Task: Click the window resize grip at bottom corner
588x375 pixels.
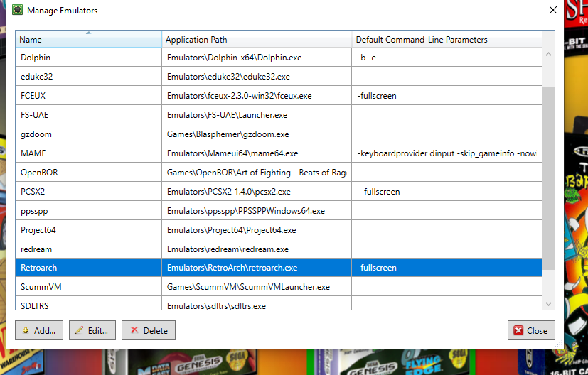Action: (x=559, y=344)
